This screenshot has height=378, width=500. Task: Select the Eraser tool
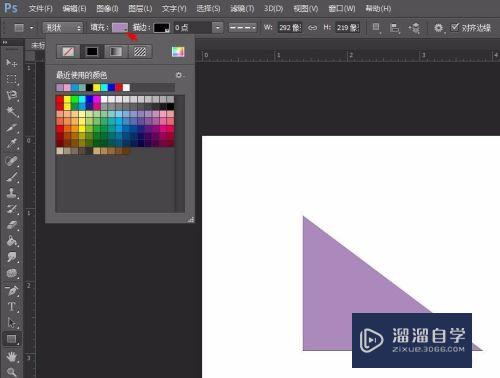click(11, 225)
